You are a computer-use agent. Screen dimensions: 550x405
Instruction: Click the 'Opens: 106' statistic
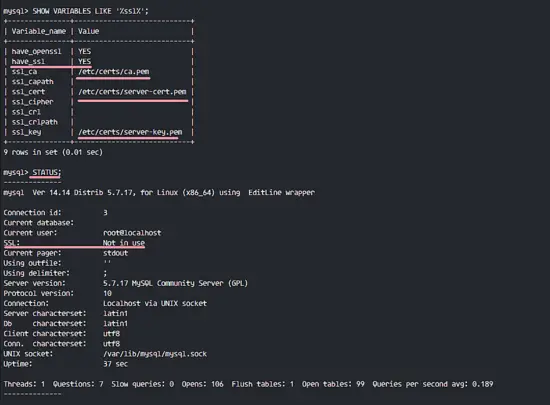(x=202, y=384)
